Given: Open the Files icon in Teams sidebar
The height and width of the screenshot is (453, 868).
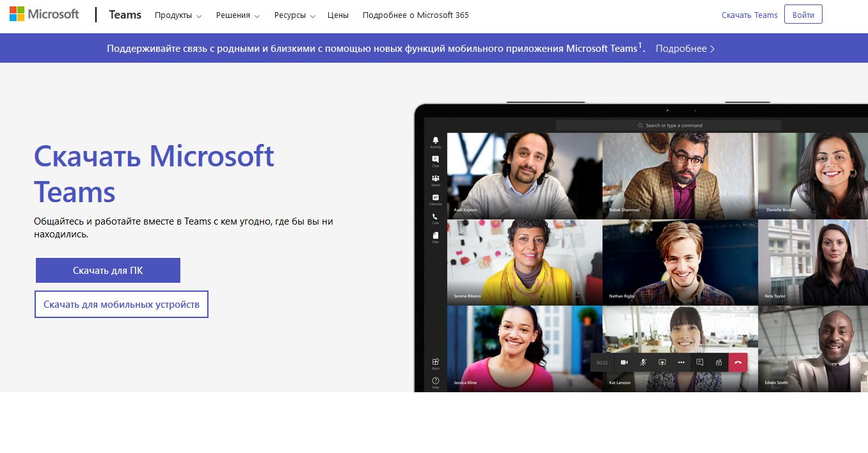Looking at the screenshot, I should 436,236.
